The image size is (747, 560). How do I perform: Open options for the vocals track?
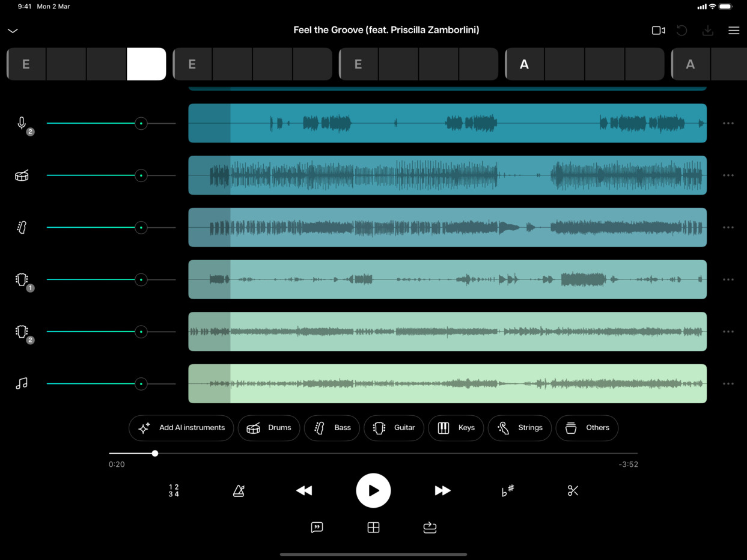[728, 123]
